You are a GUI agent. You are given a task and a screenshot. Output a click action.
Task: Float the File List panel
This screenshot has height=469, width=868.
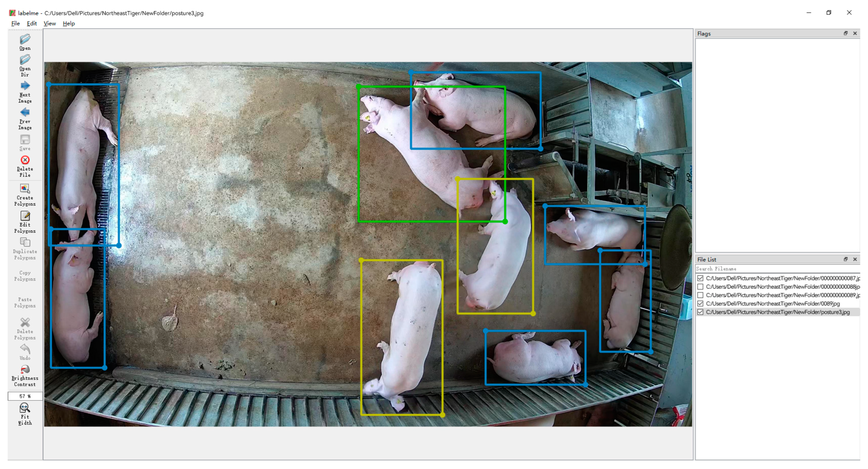[x=845, y=259]
